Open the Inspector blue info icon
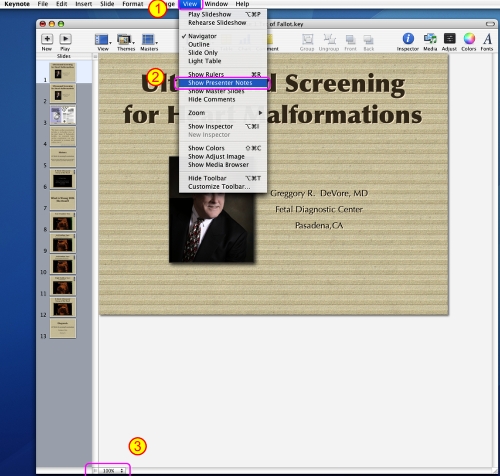 tap(408, 39)
